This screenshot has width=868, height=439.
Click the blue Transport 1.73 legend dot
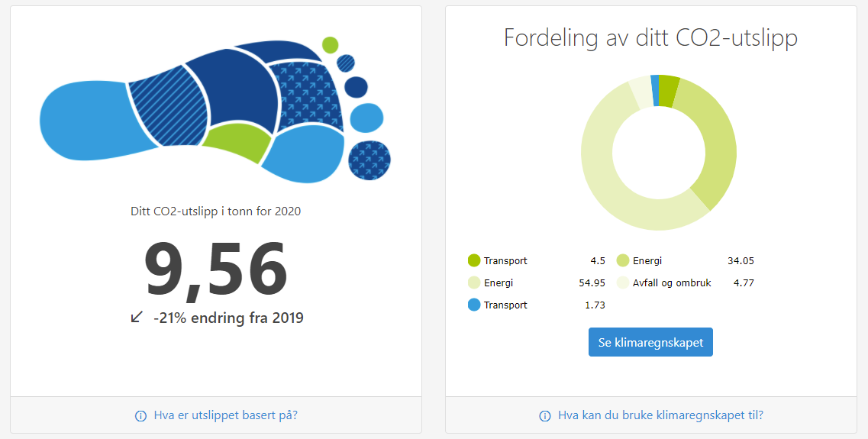(474, 305)
